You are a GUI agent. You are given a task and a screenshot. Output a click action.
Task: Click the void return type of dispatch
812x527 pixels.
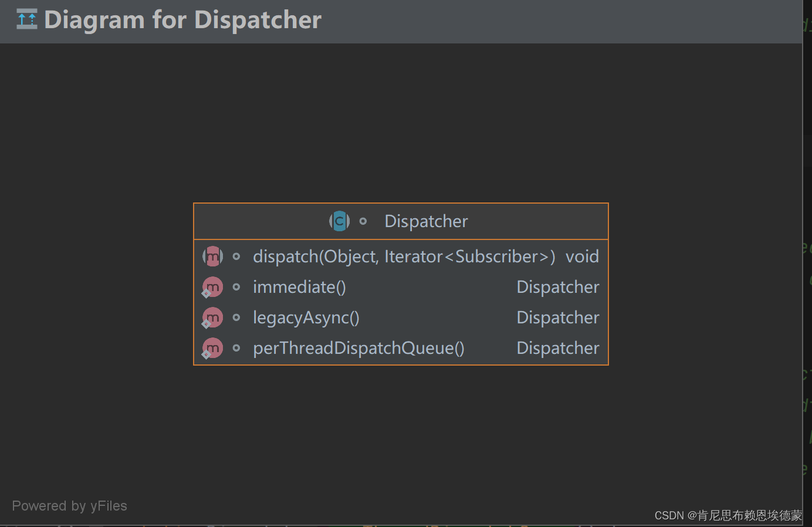pos(582,256)
